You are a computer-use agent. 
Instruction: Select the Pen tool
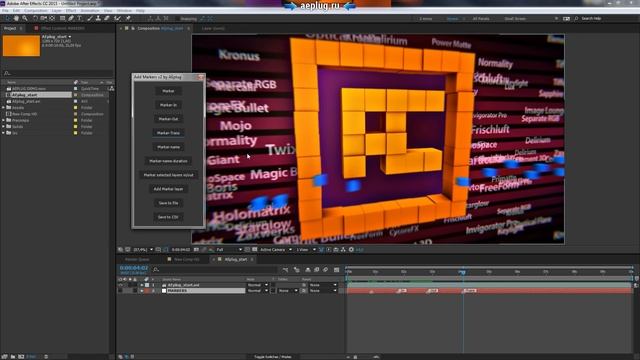tap(71, 18)
